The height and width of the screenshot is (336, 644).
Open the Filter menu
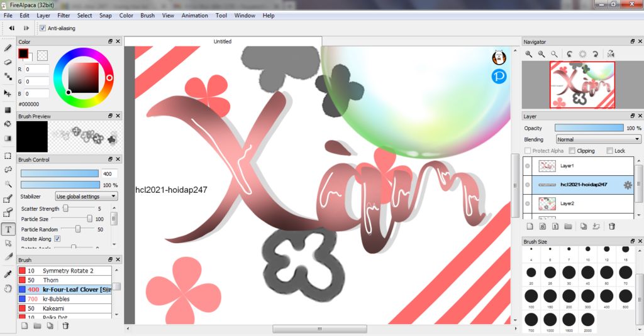click(64, 16)
